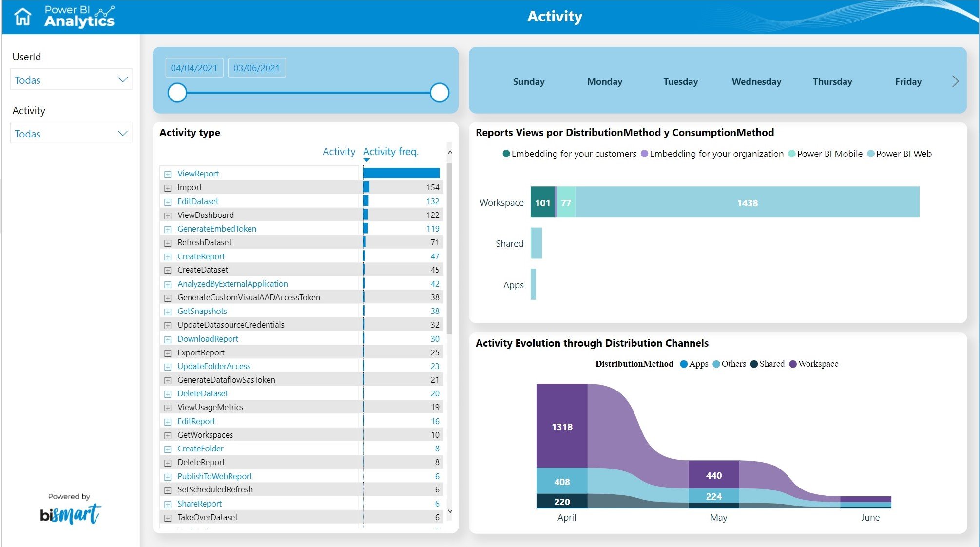Open the UserId dropdown
The height and width of the screenshot is (547, 980).
[71, 80]
